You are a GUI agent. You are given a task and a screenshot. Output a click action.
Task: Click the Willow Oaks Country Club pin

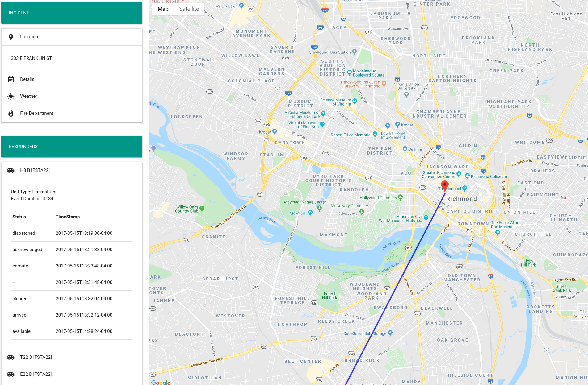(x=202, y=208)
